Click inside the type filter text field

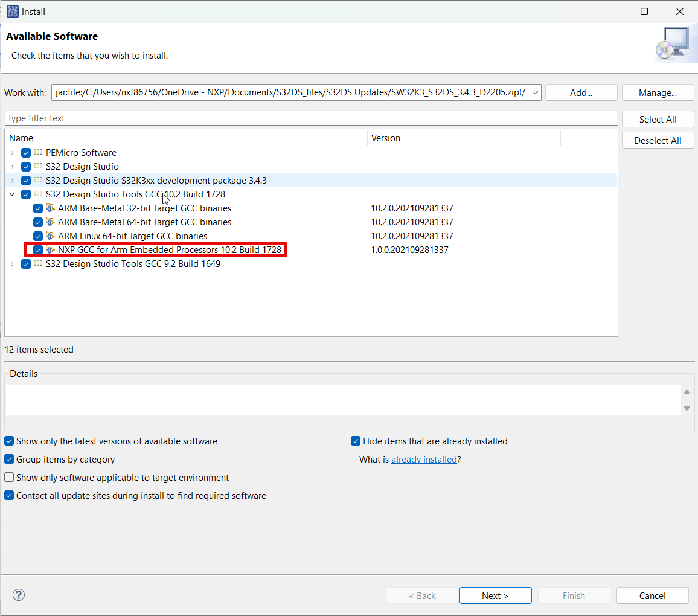[x=181, y=118]
